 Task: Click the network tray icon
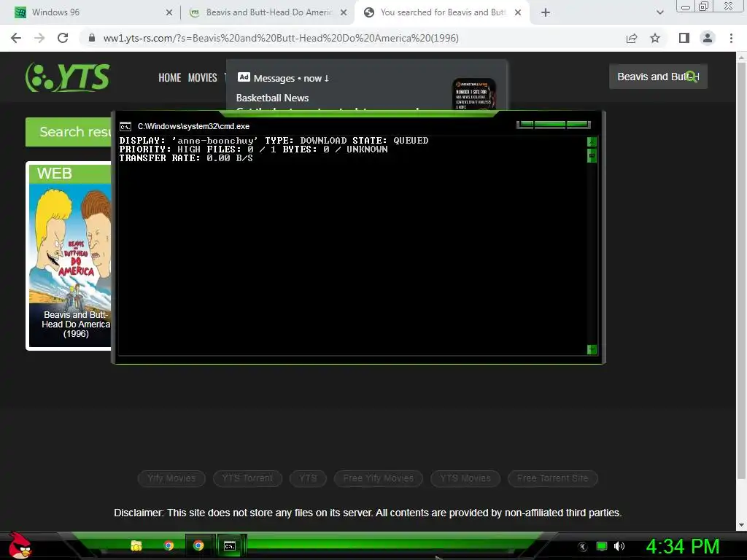click(x=602, y=546)
